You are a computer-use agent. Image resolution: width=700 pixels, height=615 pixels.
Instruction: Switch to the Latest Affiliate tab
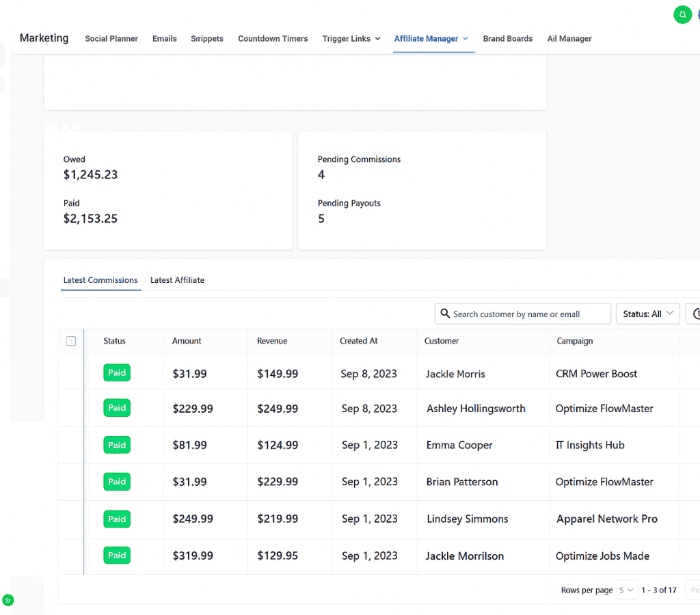point(177,280)
